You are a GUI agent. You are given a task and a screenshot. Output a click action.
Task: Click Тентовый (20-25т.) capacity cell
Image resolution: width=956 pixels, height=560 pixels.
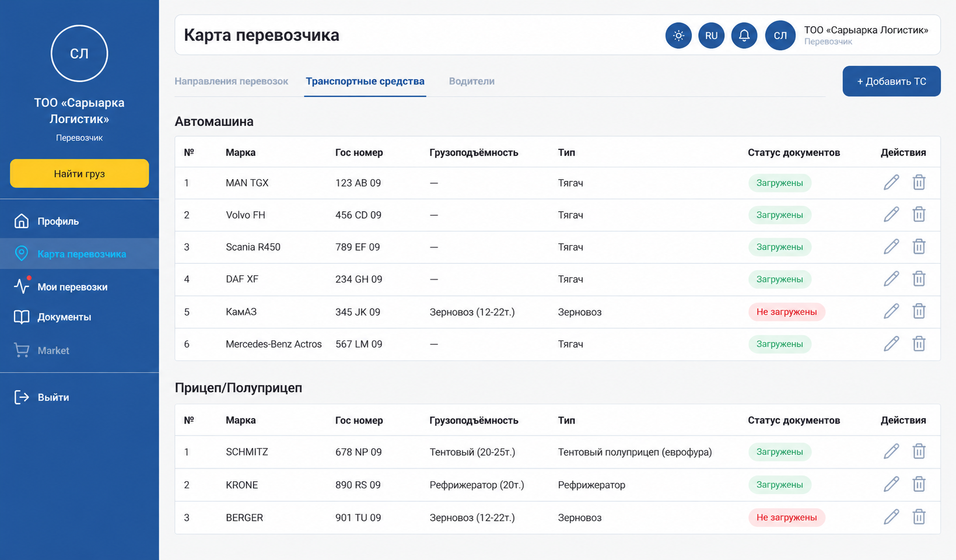(472, 452)
